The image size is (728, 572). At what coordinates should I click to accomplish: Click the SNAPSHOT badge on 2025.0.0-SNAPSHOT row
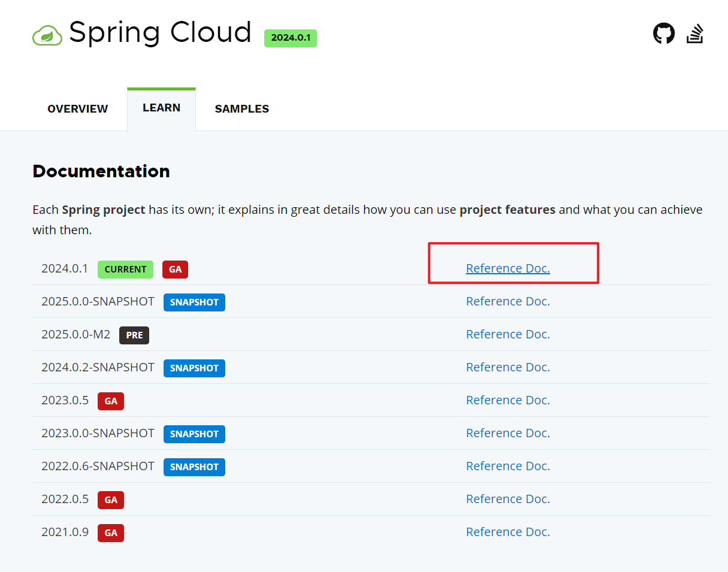click(x=194, y=302)
